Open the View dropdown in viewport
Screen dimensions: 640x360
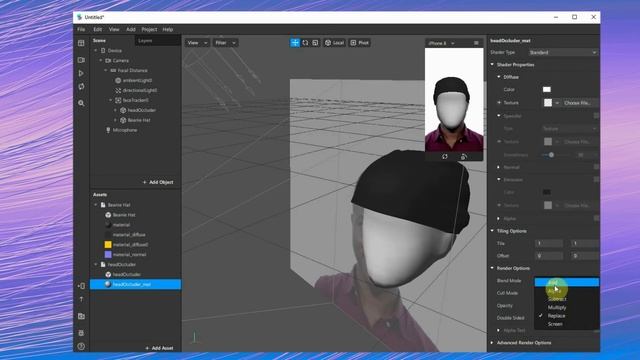pos(197,43)
